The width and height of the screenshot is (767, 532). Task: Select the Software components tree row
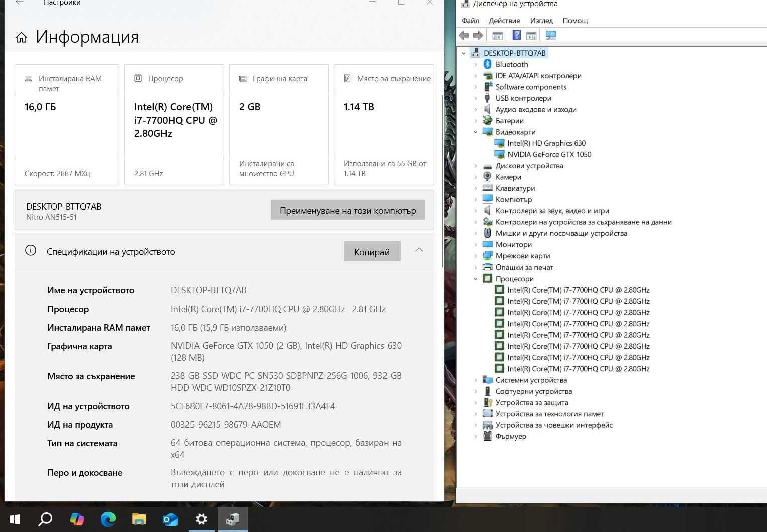point(531,87)
